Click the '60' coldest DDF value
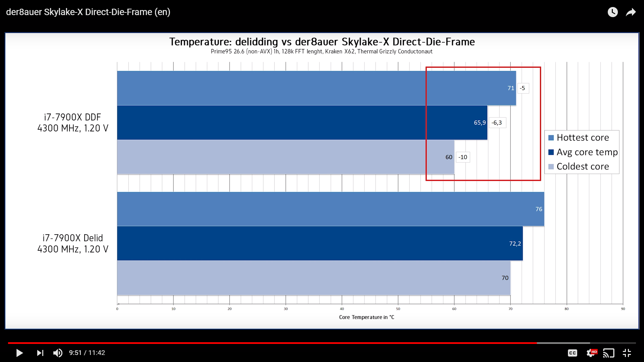This screenshot has height=362, width=644. click(449, 157)
